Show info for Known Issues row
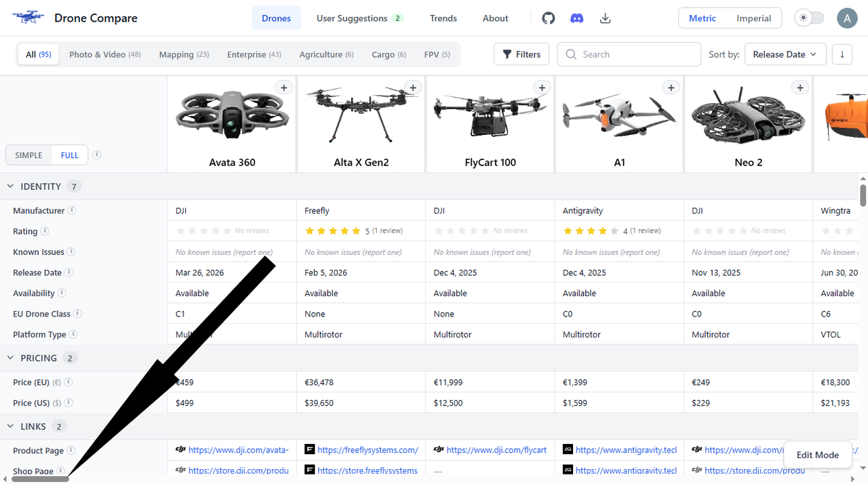The width and height of the screenshot is (868, 484). tap(71, 251)
